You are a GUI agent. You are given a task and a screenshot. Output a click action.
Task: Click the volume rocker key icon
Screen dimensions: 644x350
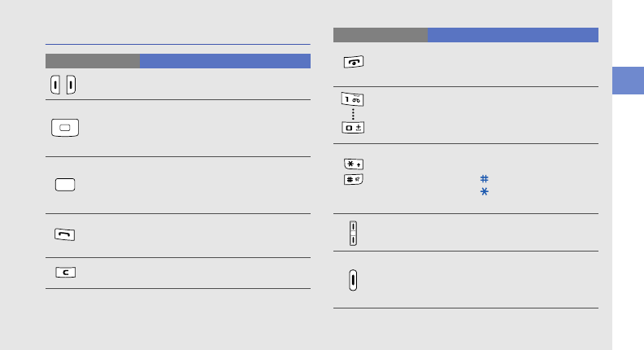(353, 233)
